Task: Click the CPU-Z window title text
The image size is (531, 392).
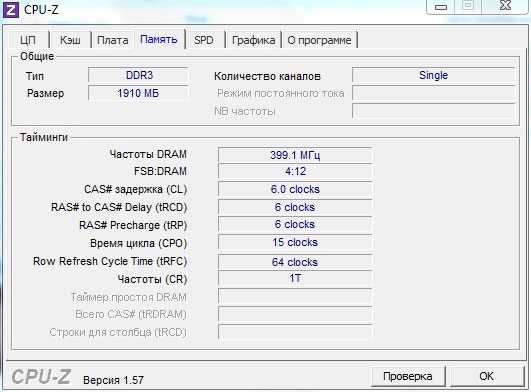Action: tap(41, 9)
